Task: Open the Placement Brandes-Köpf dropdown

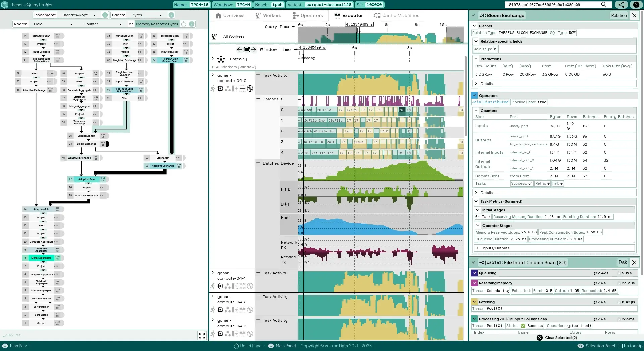Action: tap(79, 15)
